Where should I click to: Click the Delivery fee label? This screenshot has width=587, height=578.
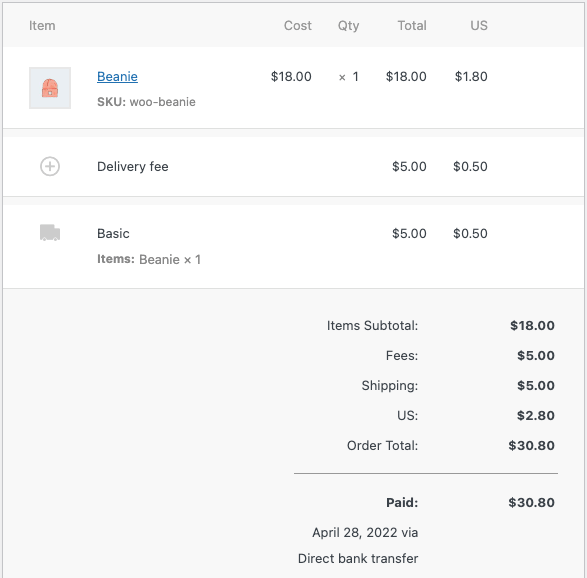point(133,166)
